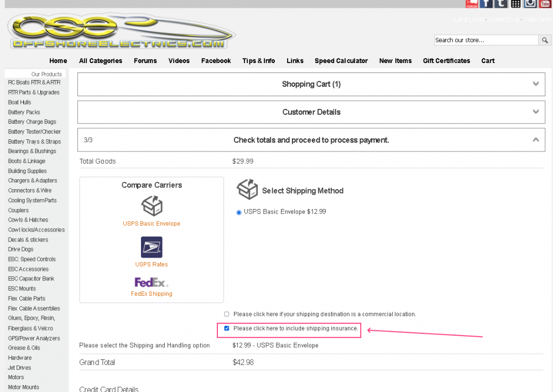Click the Facebook icon in top bar

coord(486,4)
